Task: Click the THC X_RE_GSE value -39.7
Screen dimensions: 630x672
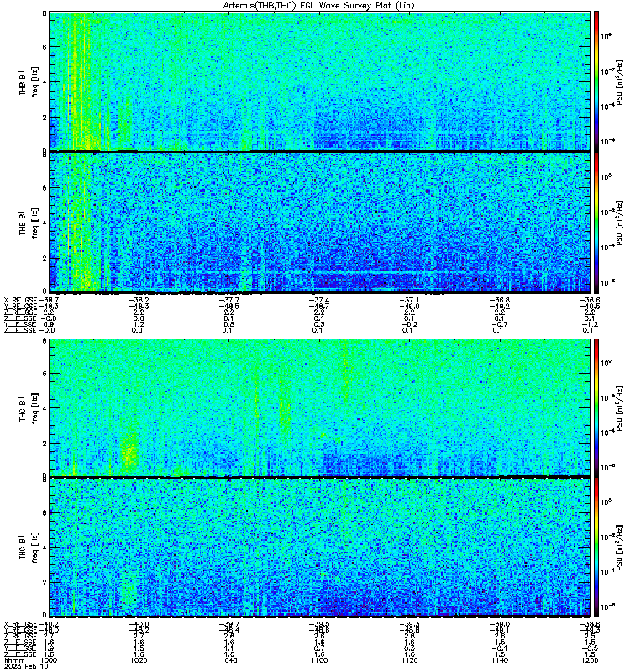Action: [228, 624]
